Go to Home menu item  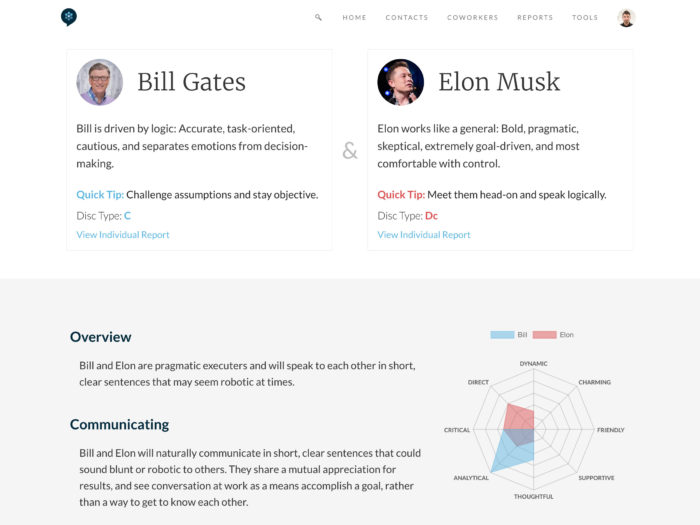tap(354, 18)
